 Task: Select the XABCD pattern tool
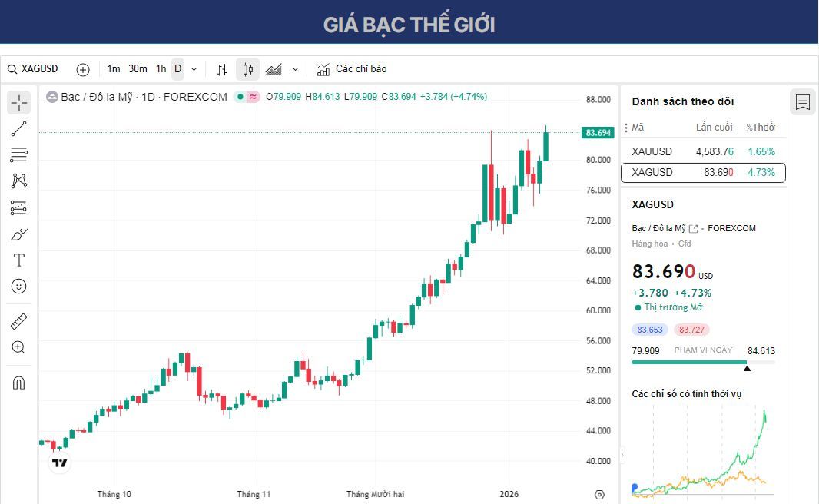[x=18, y=180]
